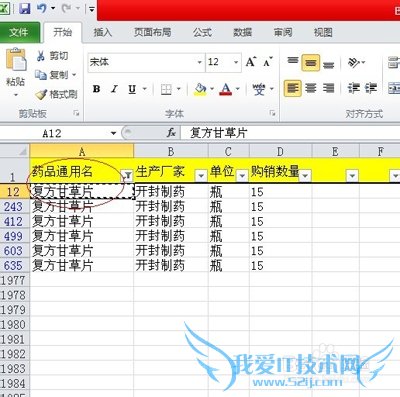The width and height of the screenshot is (400, 397).
Task: Open the 宋体 font name dropdown
Action: pyautogui.click(x=199, y=62)
